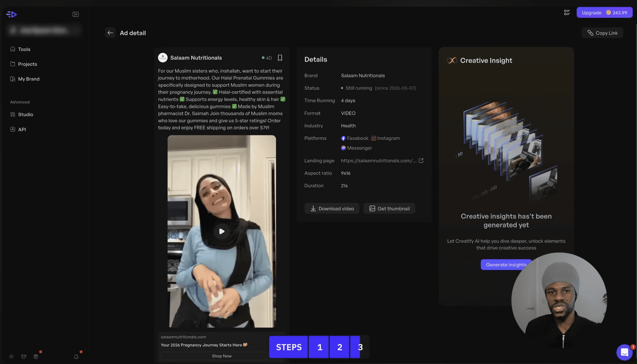
Task: Go back using the arrow beside Ad detail
Action: (x=110, y=33)
